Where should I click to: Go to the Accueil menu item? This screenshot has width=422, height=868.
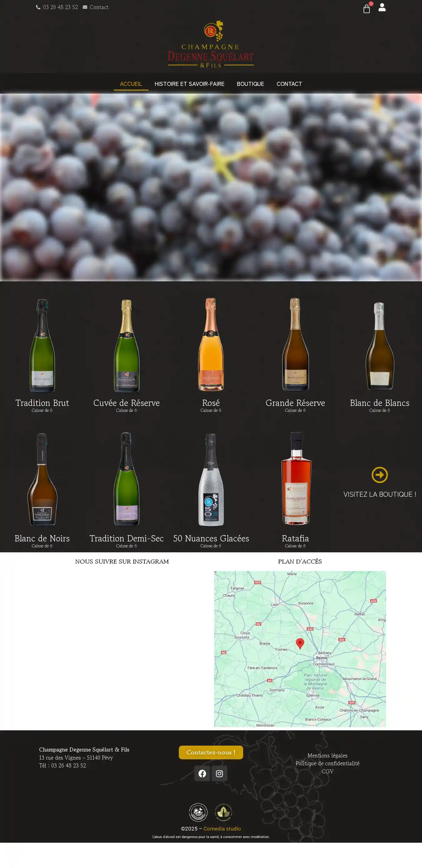click(x=131, y=84)
